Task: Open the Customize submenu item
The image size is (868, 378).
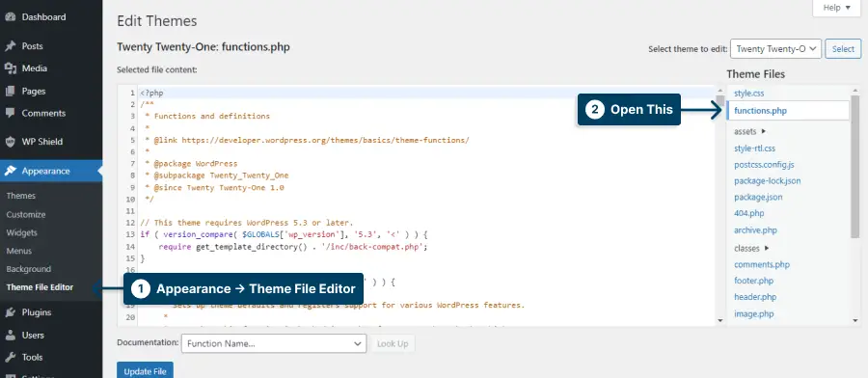Action: click(26, 215)
